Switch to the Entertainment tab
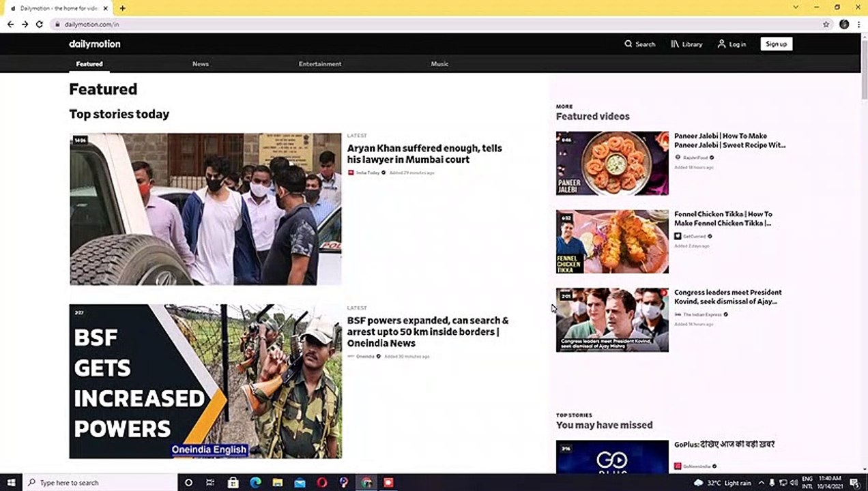868x491 pixels. [320, 63]
